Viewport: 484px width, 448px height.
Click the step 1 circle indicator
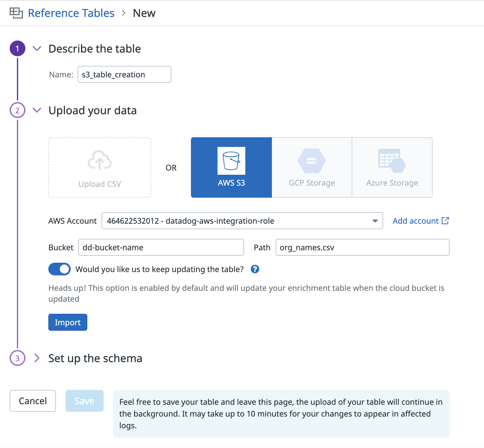(18, 48)
